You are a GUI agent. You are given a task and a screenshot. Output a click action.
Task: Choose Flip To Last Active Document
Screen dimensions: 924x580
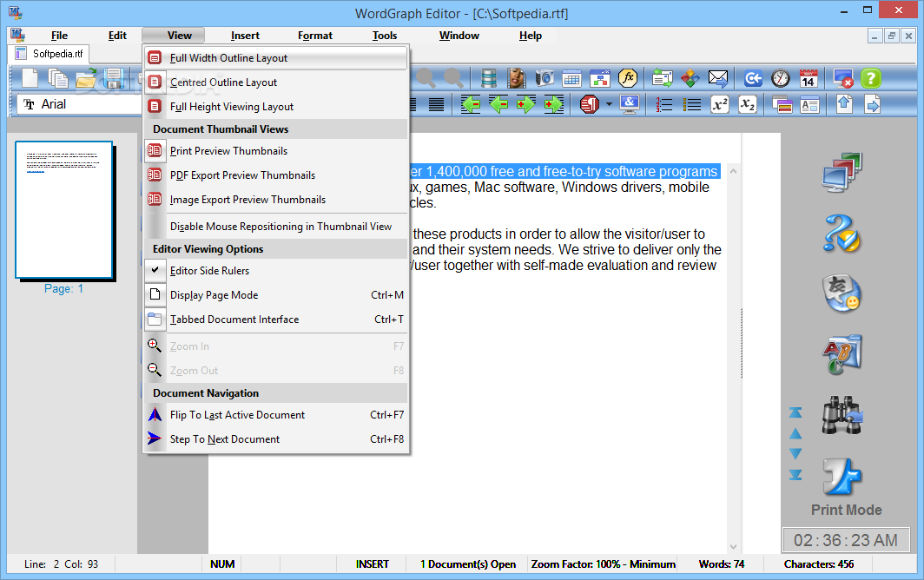pos(275,415)
